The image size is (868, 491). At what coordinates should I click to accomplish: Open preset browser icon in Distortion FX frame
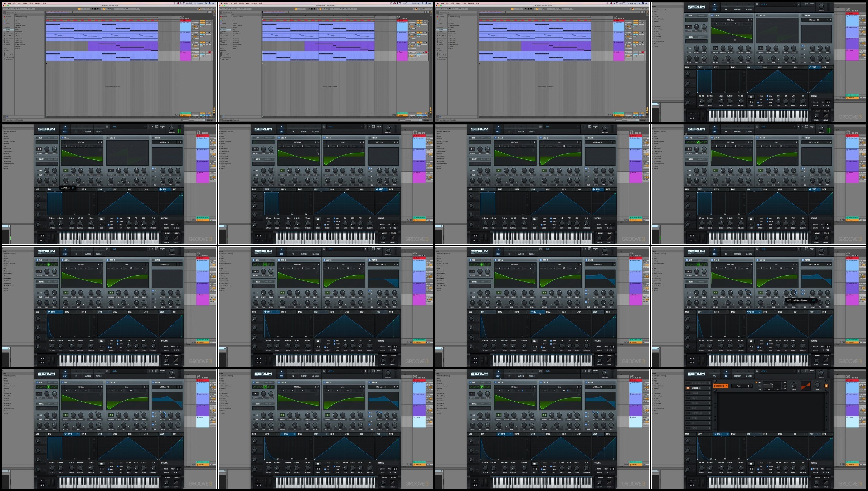coord(806,371)
